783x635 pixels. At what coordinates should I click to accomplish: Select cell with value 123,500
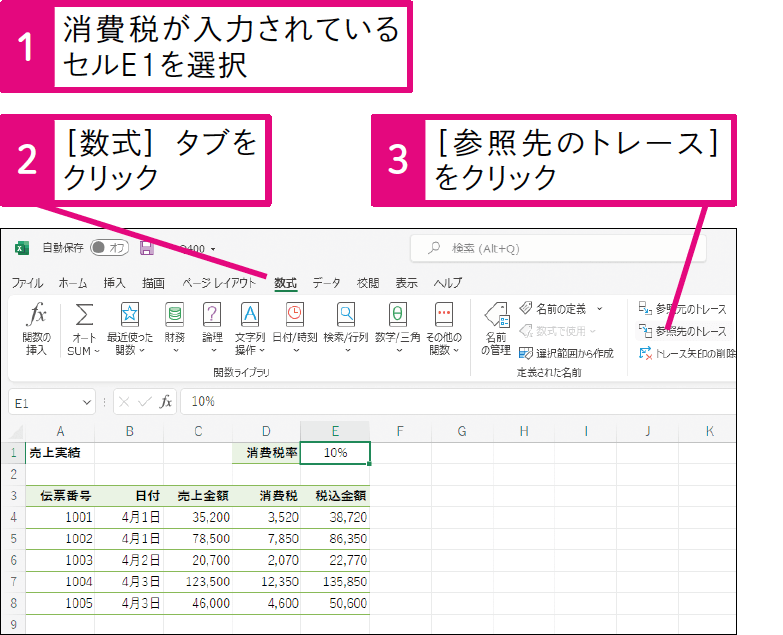(x=198, y=582)
